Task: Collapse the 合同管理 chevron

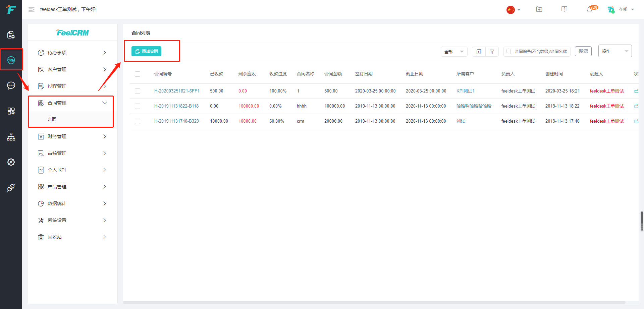Action: click(105, 103)
